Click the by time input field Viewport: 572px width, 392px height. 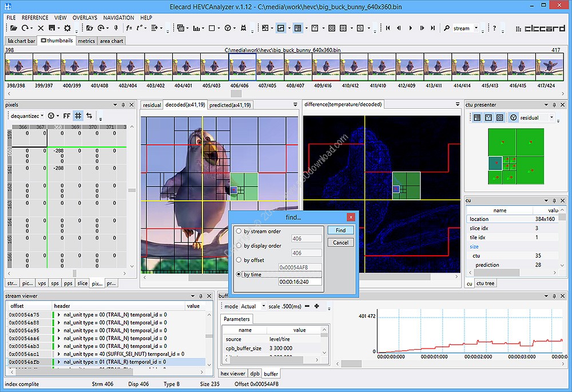pyautogui.click(x=300, y=282)
